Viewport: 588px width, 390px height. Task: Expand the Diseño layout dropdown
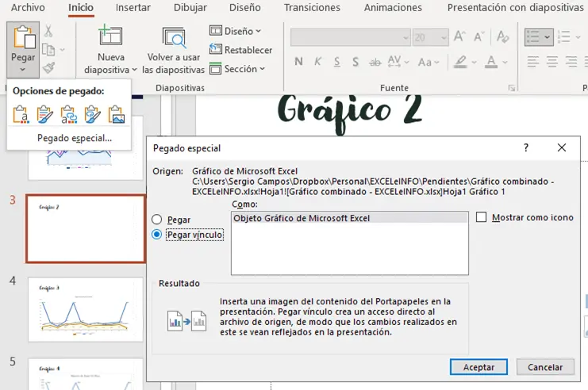tap(236, 31)
